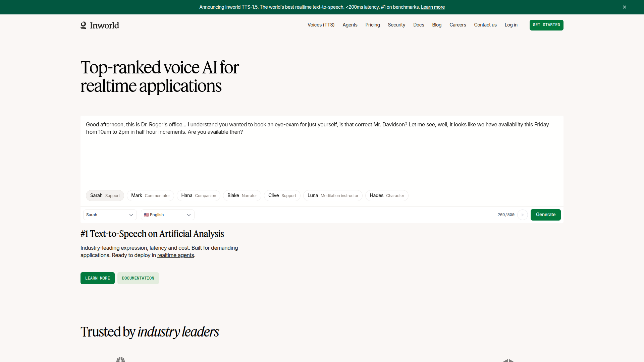The height and width of the screenshot is (362, 644).
Task: Click the Inworld logo icon
Action: coord(84,25)
